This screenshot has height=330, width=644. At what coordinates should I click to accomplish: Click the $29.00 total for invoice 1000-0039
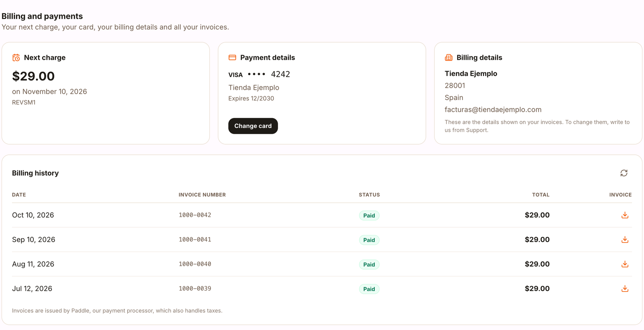coord(537,289)
